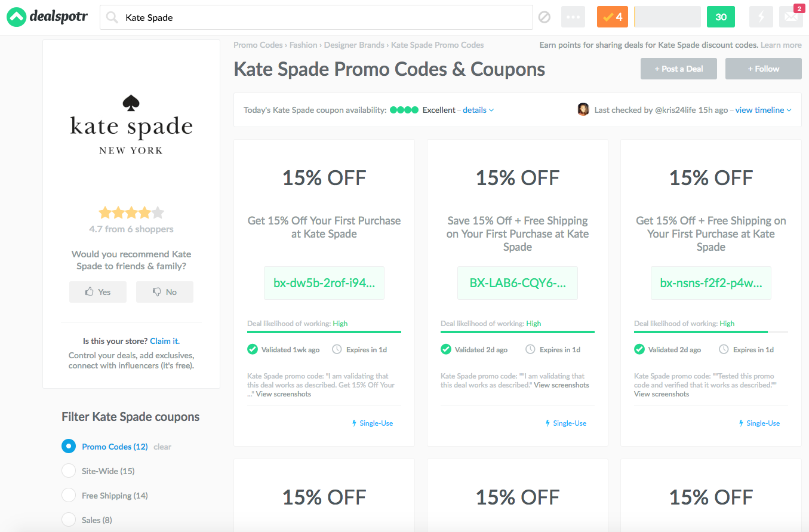
Task: Reveal the bx-dw5b-2rof promo code
Action: (x=324, y=283)
